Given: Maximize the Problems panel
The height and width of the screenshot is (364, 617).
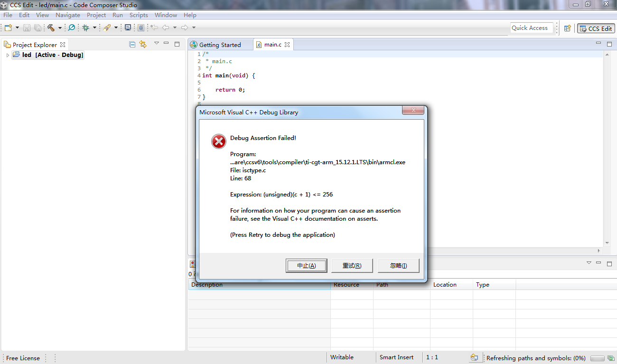Looking at the screenshot, I should [x=609, y=263].
